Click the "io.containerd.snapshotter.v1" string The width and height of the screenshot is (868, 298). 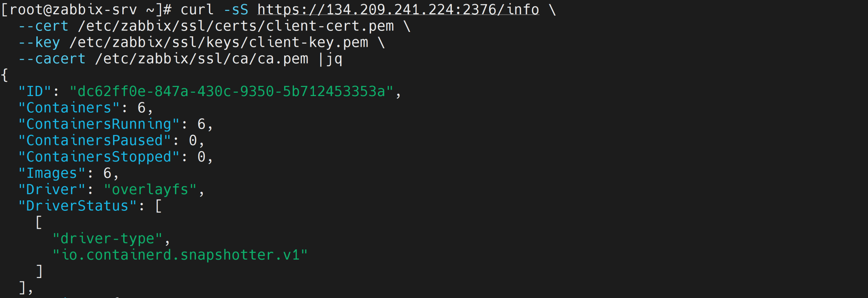pyautogui.click(x=180, y=255)
